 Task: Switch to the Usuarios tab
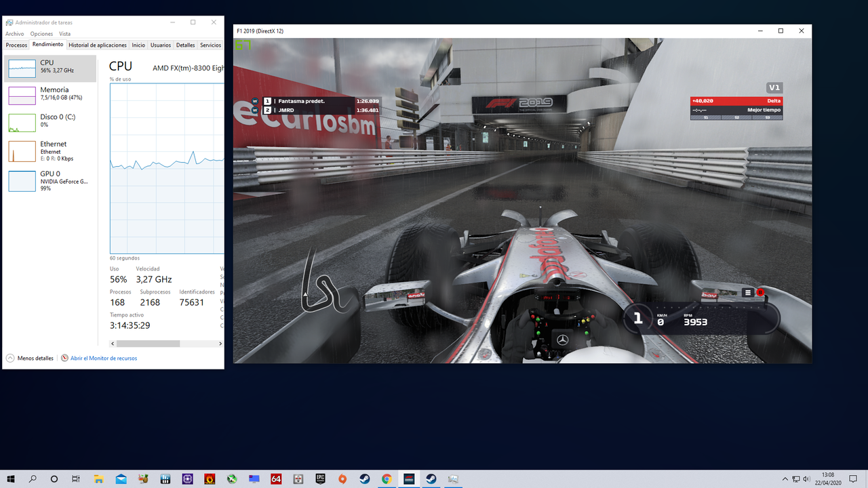pos(161,45)
